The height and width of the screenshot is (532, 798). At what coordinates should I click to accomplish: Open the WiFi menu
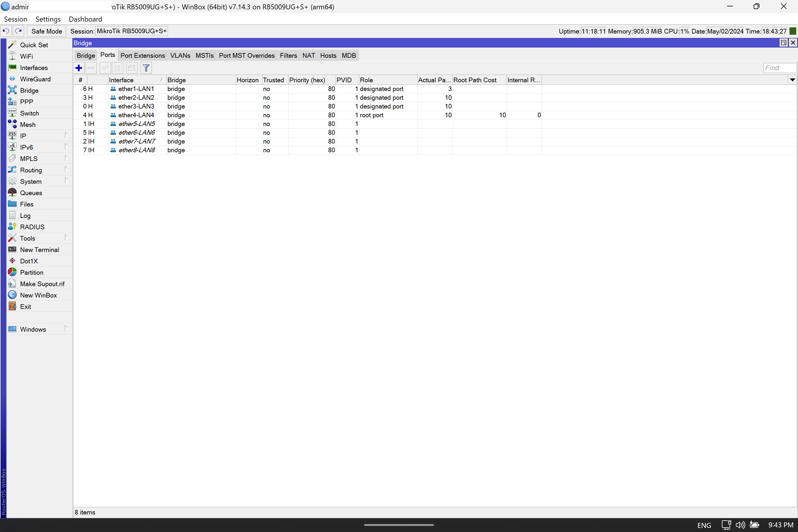click(39, 56)
